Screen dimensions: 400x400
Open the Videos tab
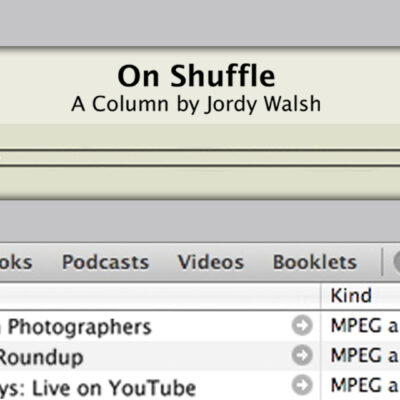coord(211,262)
